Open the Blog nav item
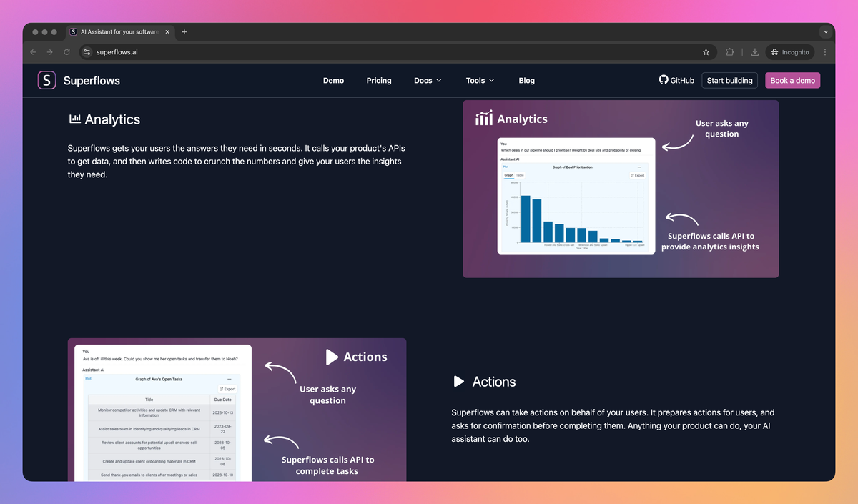The width and height of the screenshot is (858, 504). (527, 81)
